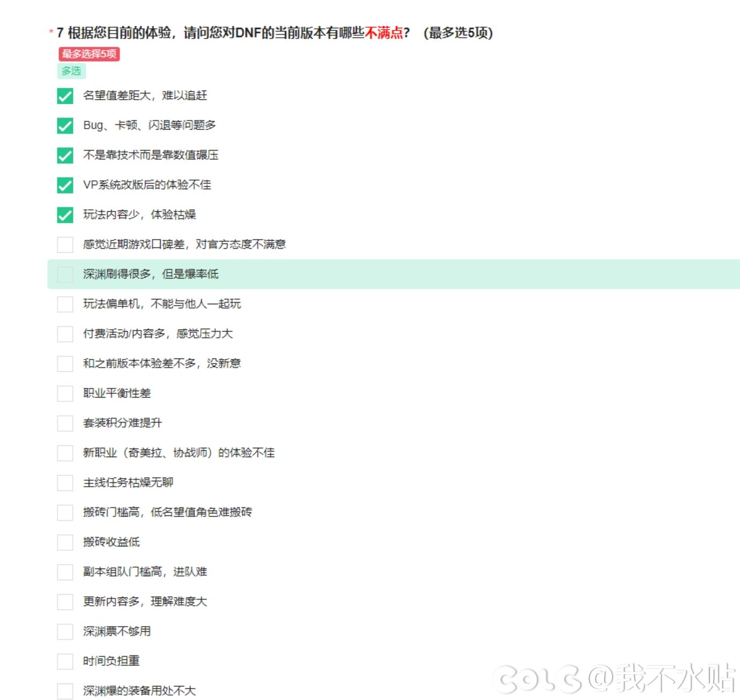740x700 pixels.
Task: Click the label text 对官方态度不满意
Action: (241, 245)
